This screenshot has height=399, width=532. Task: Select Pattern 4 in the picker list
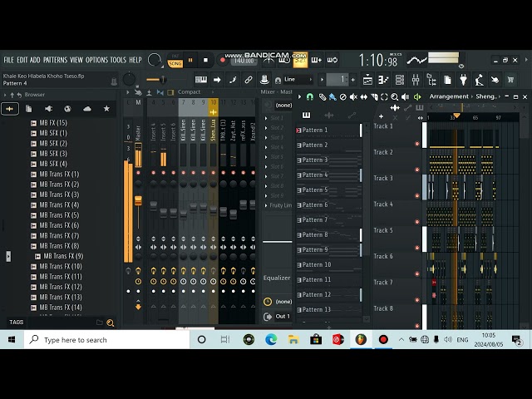pos(329,175)
